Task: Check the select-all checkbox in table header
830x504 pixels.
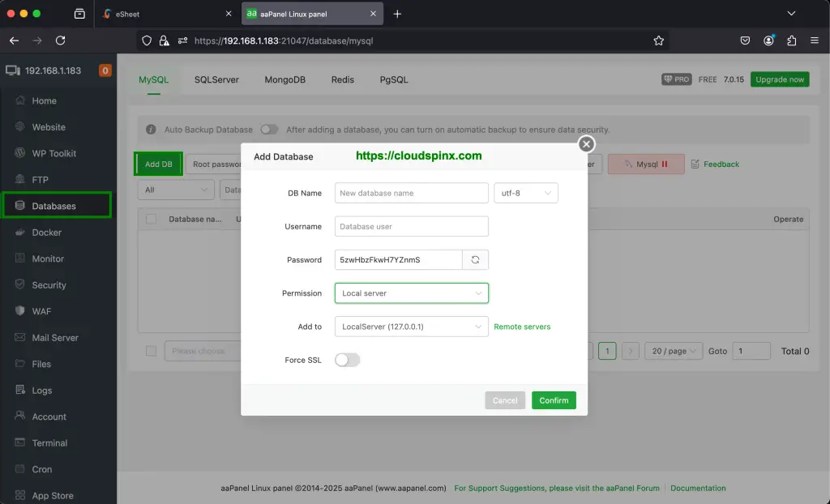Action: coord(151,219)
